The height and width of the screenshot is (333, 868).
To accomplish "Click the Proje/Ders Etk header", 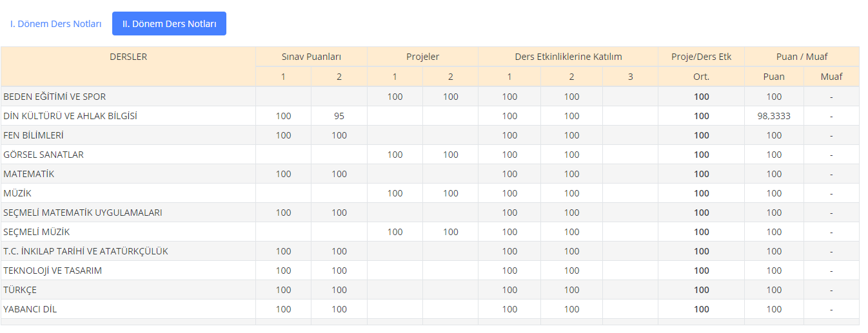I will (701, 57).
